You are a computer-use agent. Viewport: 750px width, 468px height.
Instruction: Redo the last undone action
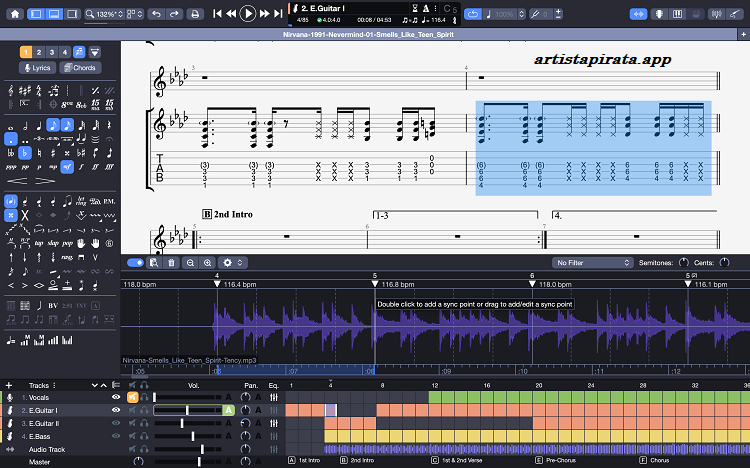click(x=174, y=14)
